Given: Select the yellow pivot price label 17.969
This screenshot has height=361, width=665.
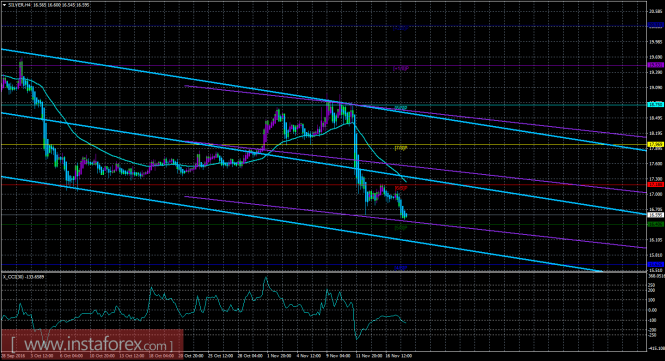Looking at the screenshot, I should click(x=656, y=145).
